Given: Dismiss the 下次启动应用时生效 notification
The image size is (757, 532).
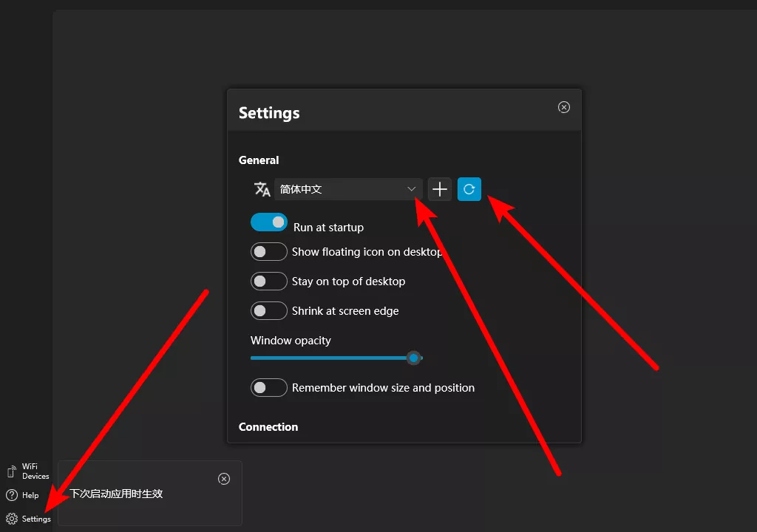Looking at the screenshot, I should pyautogui.click(x=224, y=479).
